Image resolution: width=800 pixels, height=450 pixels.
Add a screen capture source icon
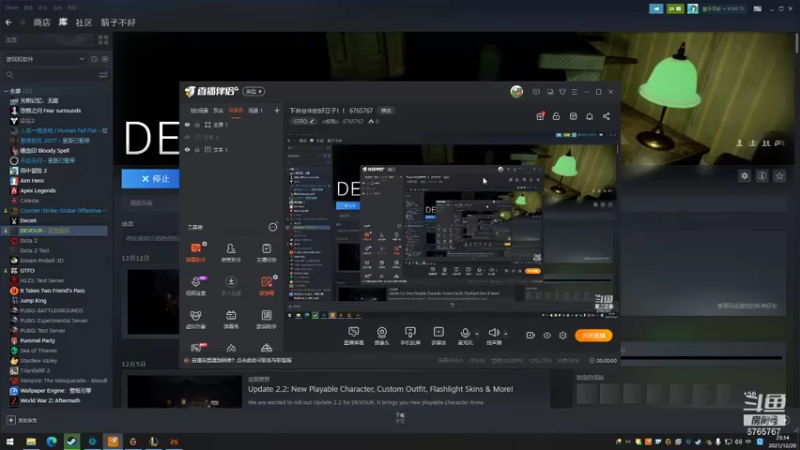[354, 332]
